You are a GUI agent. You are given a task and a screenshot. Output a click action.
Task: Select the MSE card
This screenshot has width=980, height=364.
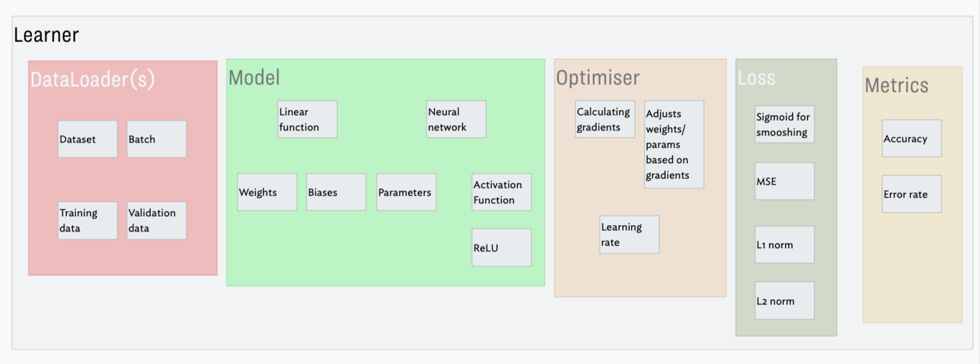point(785,181)
